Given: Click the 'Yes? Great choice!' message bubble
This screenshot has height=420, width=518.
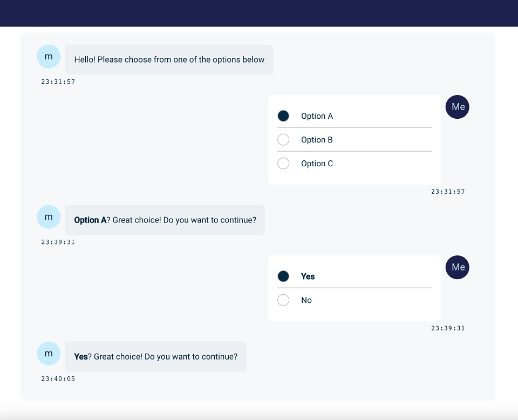Looking at the screenshot, I should [155, 356].
